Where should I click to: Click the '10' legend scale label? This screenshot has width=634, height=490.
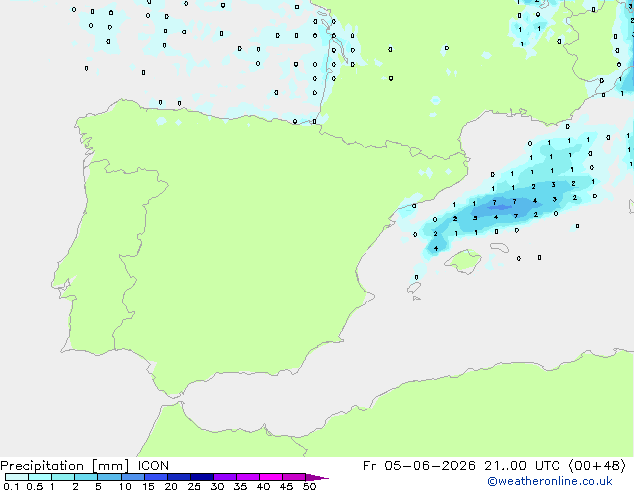(125, 486)
